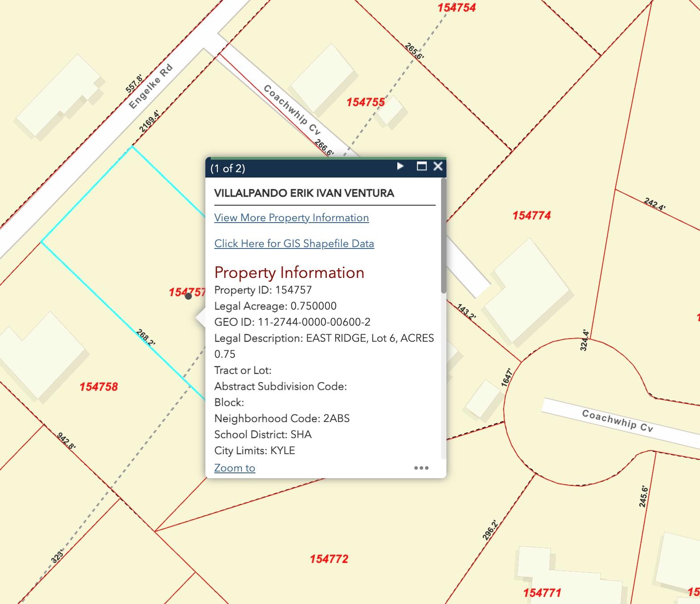Click Here for GIS Shapefile Data

click(294, 244)
